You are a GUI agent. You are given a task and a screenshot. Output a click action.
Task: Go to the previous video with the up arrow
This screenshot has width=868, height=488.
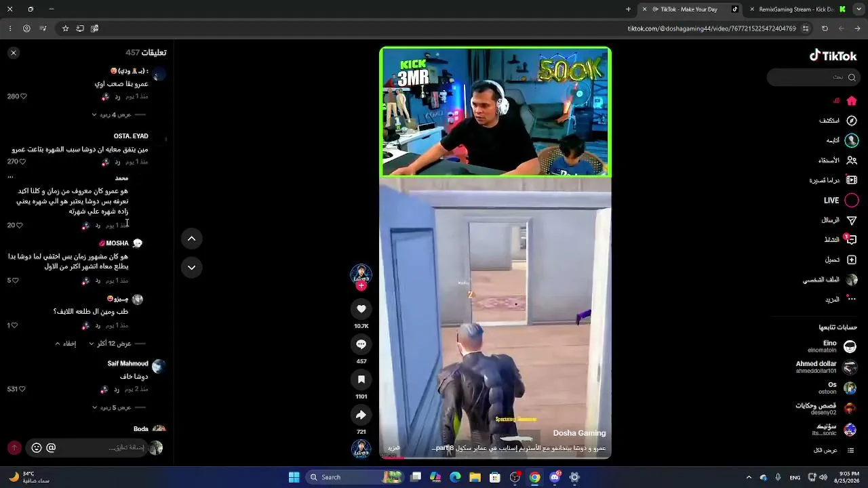pyautogui.click(x=191, y=239)
